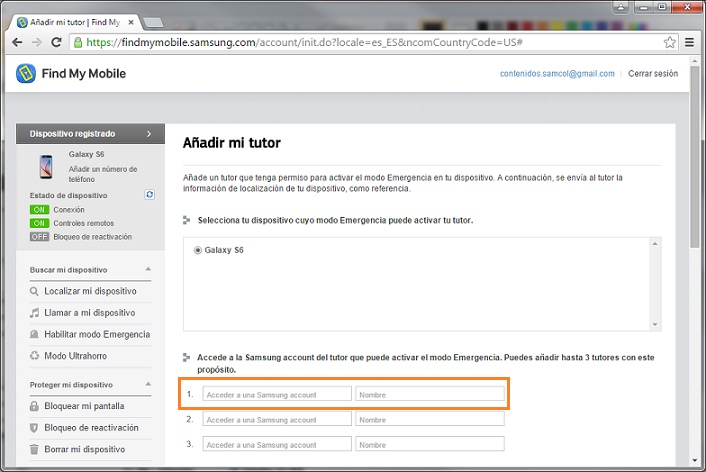The height and width of the screenshot is (472, 706).
Task: Click the music note icon for Llamar
Action: coord(34,313)
